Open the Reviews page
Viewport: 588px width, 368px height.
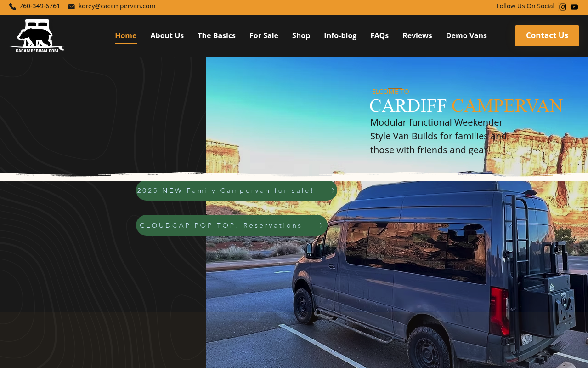click(x=417, y=34)
